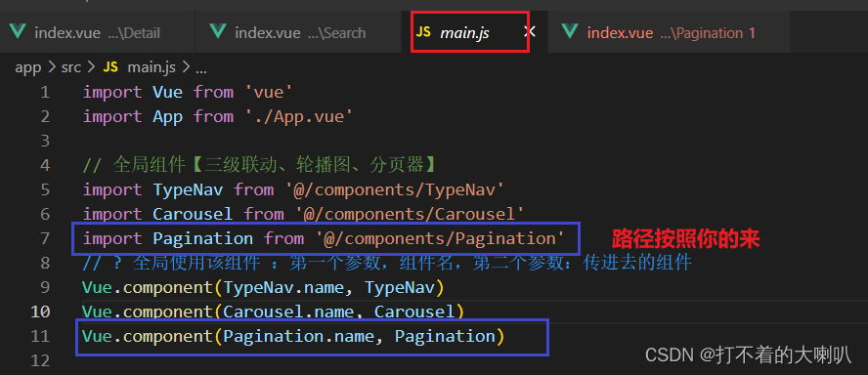Click the Vue icon on Search index.vue tab
This screenshot has height=375, width=868.
[x=219, y=32]
